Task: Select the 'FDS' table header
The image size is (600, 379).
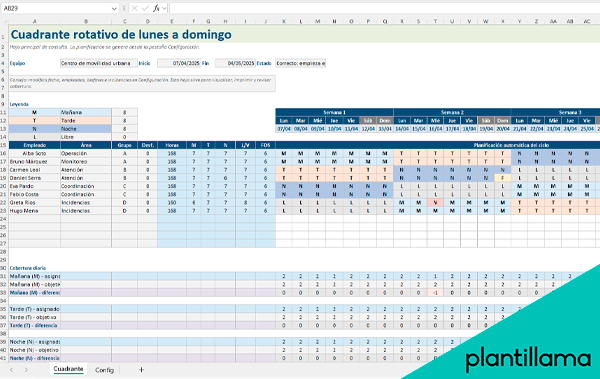Action: 265,145
